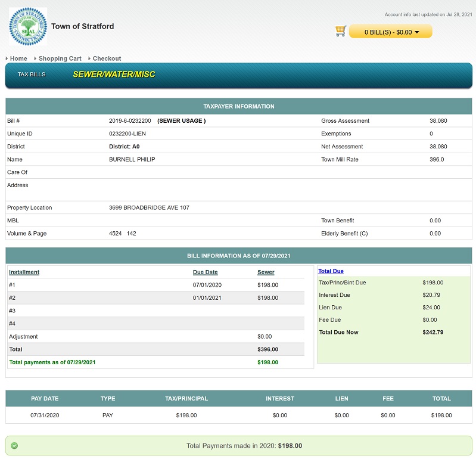
Task: Select bill number 2019-6-0232200
Action: click(x=130, y=121)
